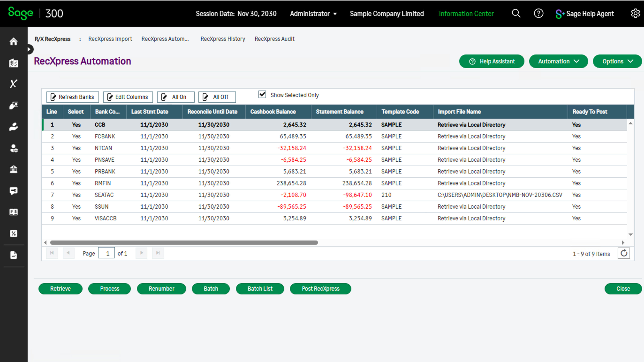Open the chat bubble icon in sidebar
The height and width of the screenshot is (362, 644).
click(x=13, y=191)
